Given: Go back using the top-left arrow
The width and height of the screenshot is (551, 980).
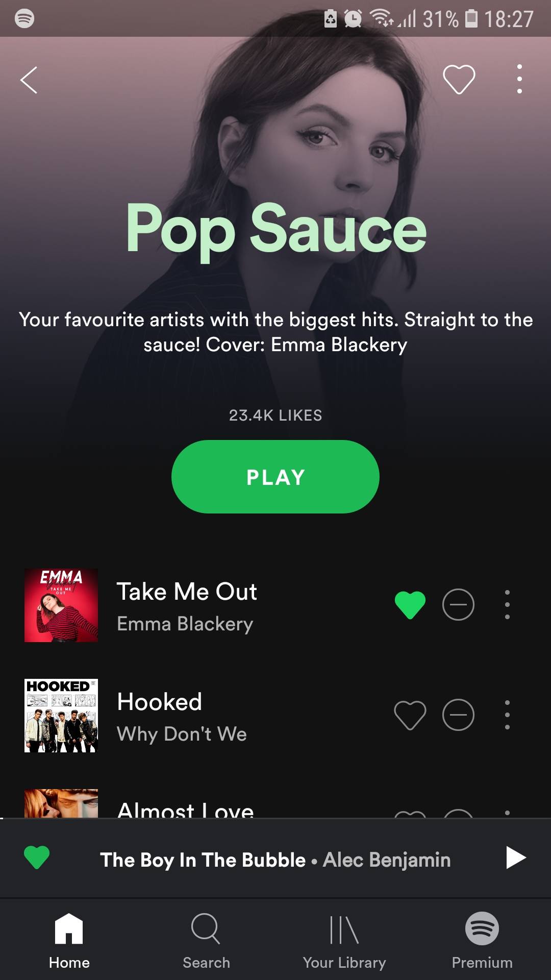Looking at the screenshot, I should coord(29,80).
